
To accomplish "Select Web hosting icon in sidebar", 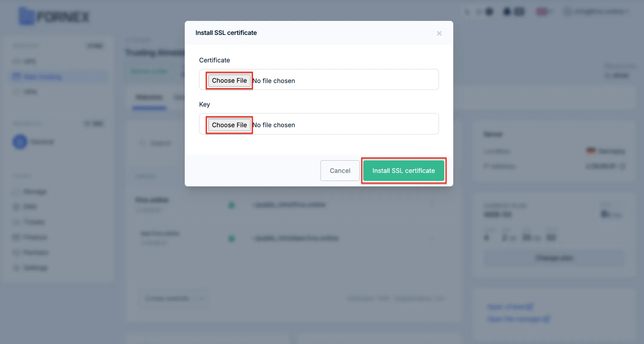I will pyautogui.click(x=16, y=77).
